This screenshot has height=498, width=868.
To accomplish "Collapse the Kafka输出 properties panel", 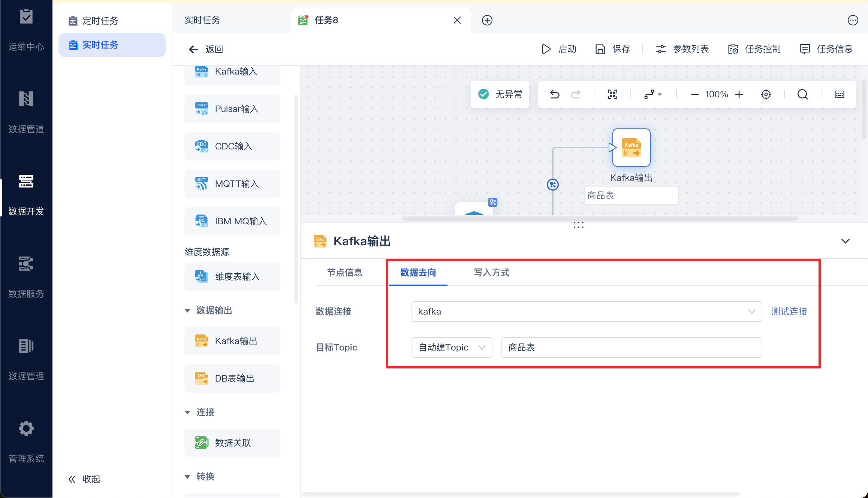I will (x=845, y=241).
